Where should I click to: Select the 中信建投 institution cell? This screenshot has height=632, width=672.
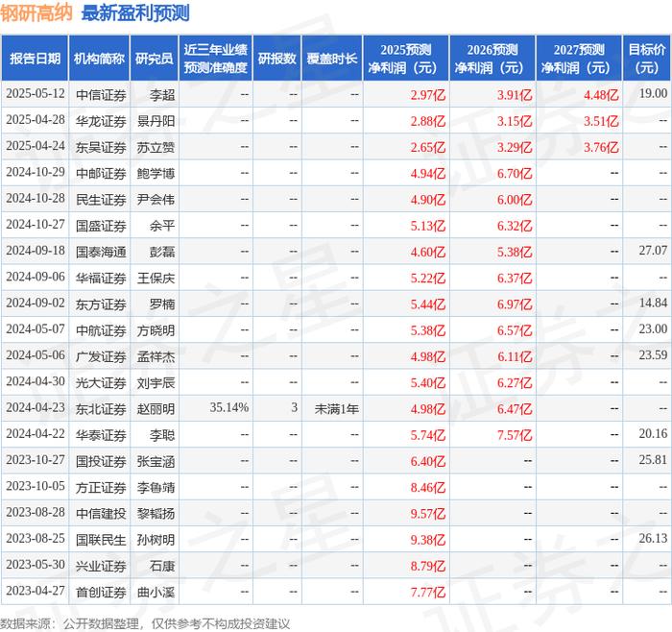101,513
